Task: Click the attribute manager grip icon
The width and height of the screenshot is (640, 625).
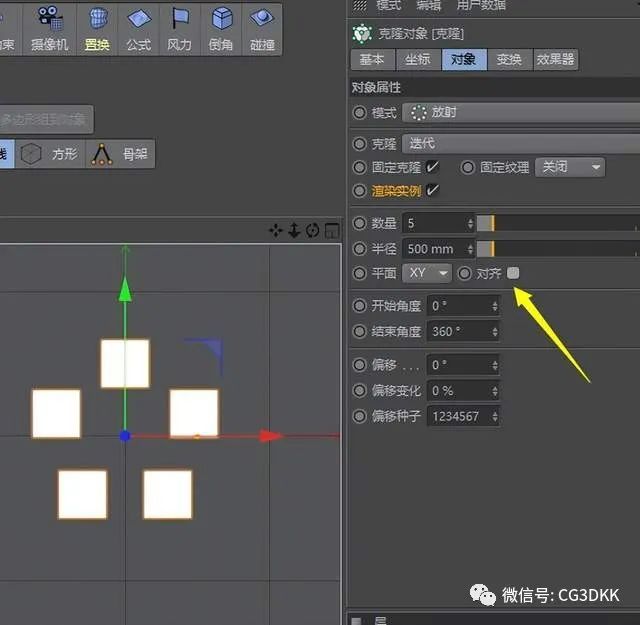Action: tap(360, 4)
